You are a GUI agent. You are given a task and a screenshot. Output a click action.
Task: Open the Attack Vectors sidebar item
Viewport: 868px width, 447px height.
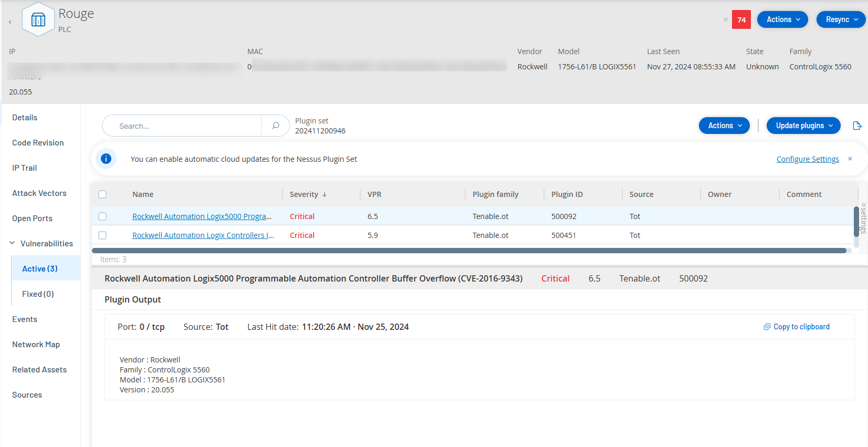39,193
